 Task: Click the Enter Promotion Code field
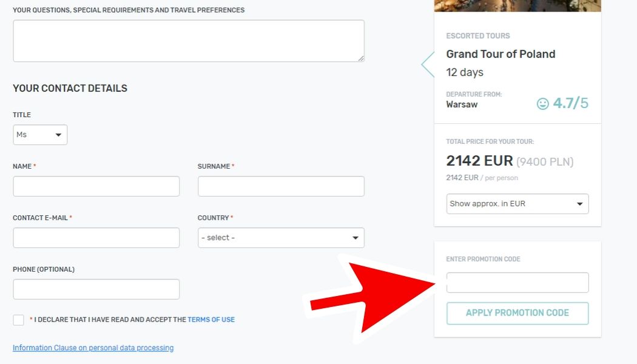[x=517, y=283]
